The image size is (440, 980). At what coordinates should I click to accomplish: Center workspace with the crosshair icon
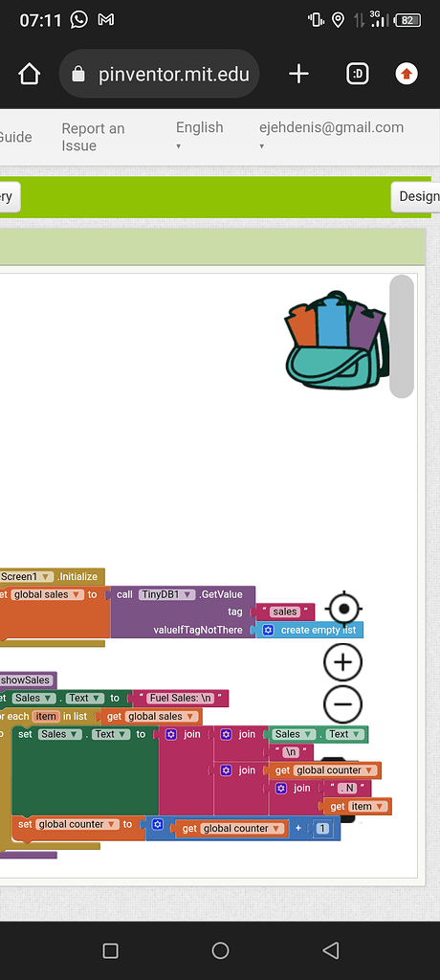[343, 608]
